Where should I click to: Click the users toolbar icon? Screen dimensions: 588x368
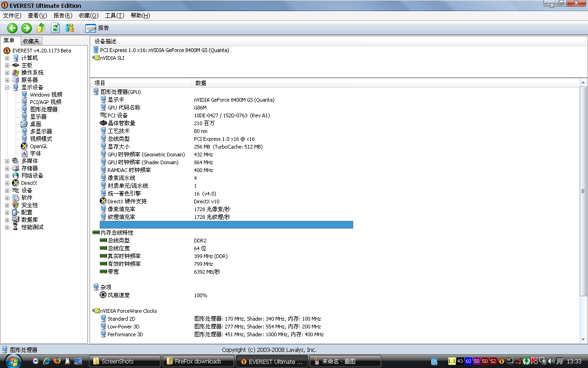[70, 28]
